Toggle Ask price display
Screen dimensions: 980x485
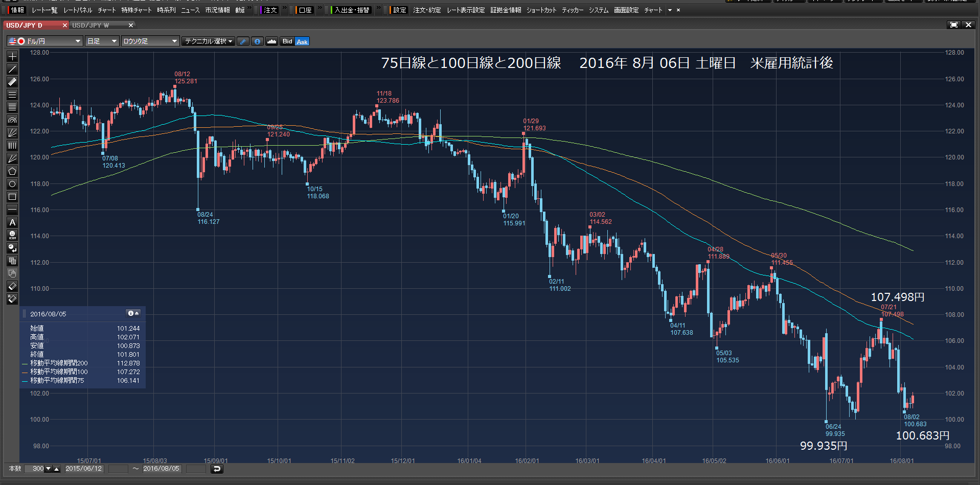click(302, 41)
